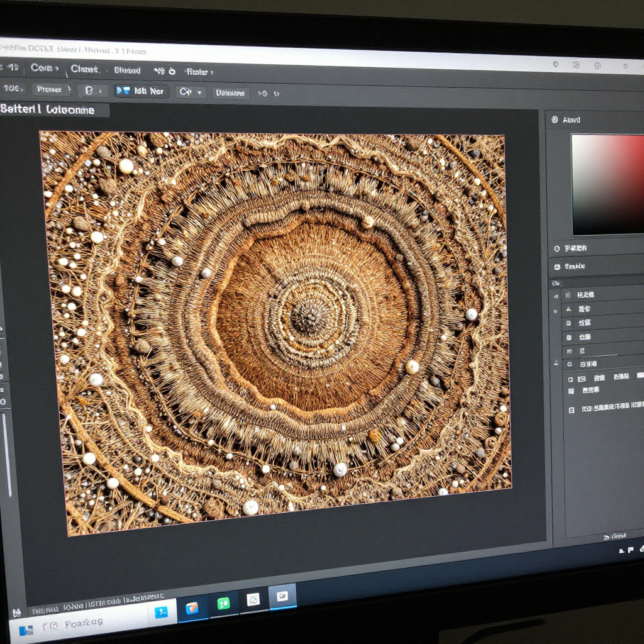
Task: Open the green app in taskbar
Action: click(x=223, y=603)
